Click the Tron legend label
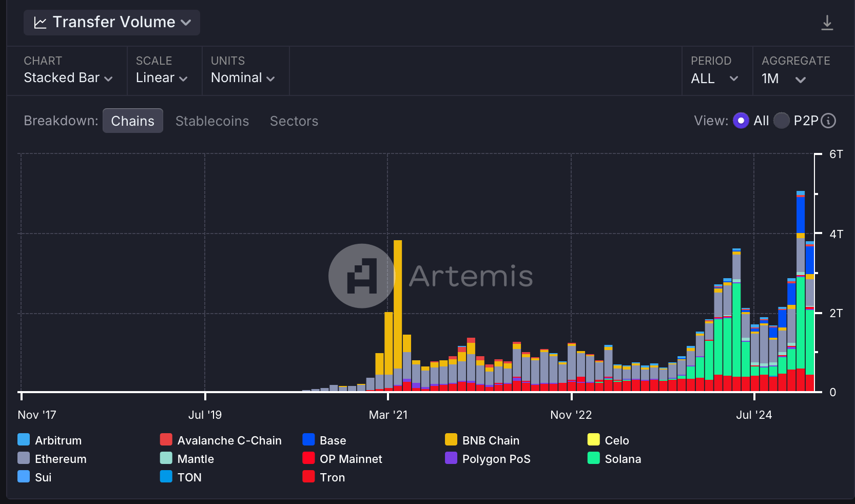Screen dimensions: 855x504 (x=332, y=477)
